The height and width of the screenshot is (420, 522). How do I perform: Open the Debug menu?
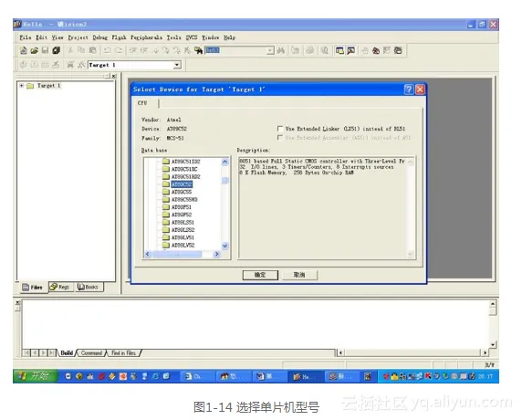100,37
